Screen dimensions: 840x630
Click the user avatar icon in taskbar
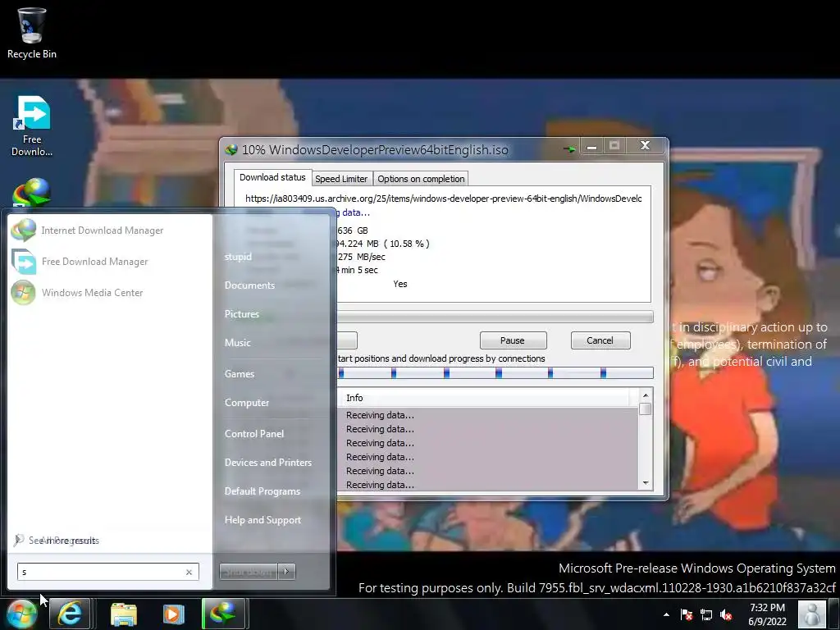pyautogui.click(x=811, y=614)
